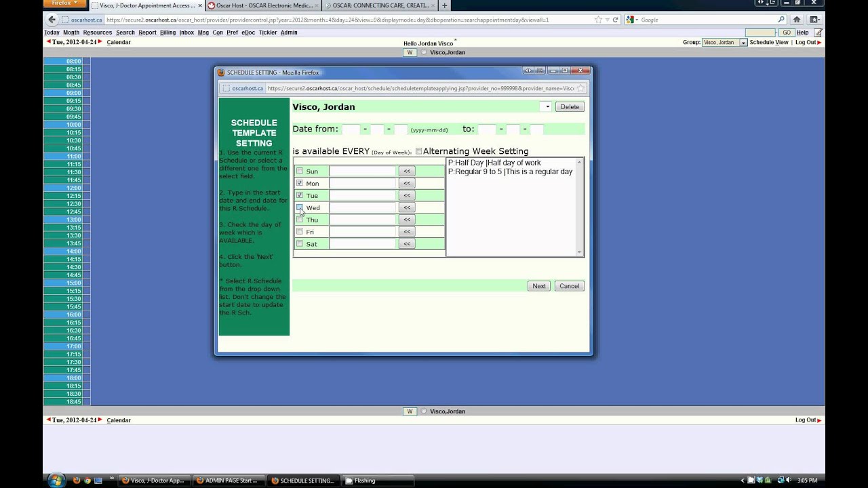The image size is (868, 488).
Task: Click the Delete button
Action: pos(570,106)
